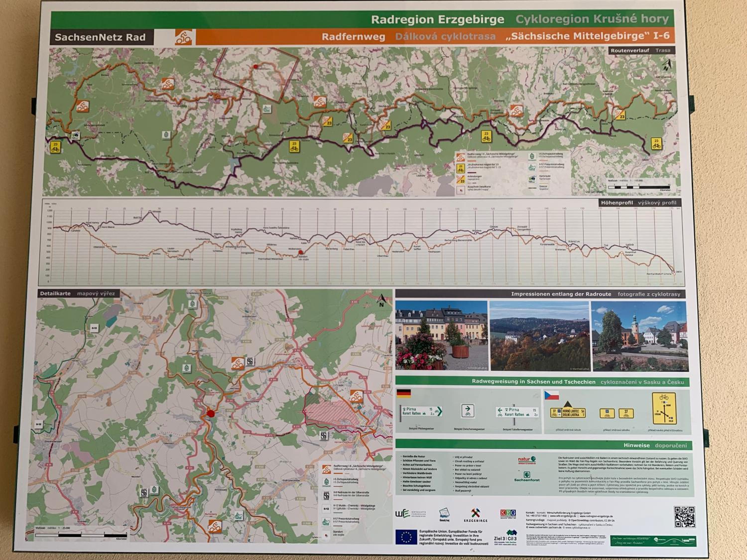Click the Sachsenforst logo
Screen dimensions: 747x560
(x=527, y=477)
